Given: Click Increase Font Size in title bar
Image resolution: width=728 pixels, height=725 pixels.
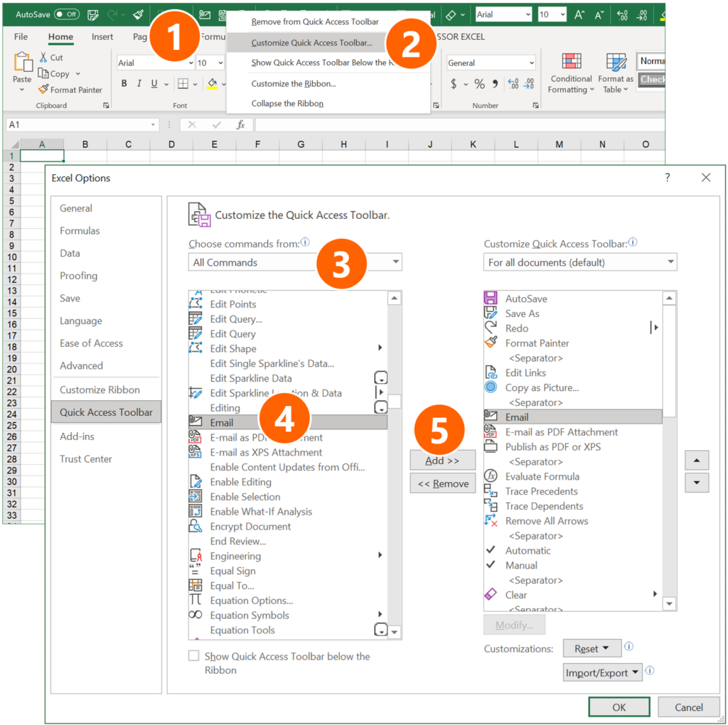Looking at the screenshot, I should point(579,15).
